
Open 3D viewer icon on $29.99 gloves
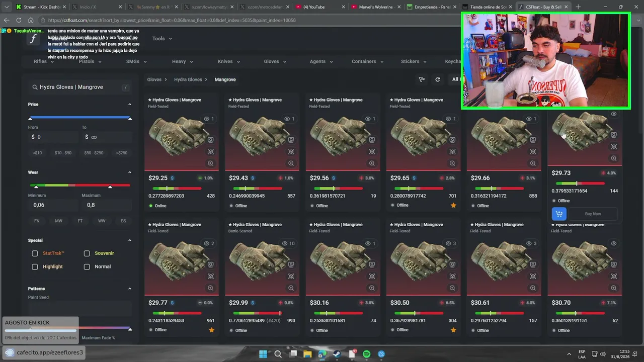[x=291, y=276]
